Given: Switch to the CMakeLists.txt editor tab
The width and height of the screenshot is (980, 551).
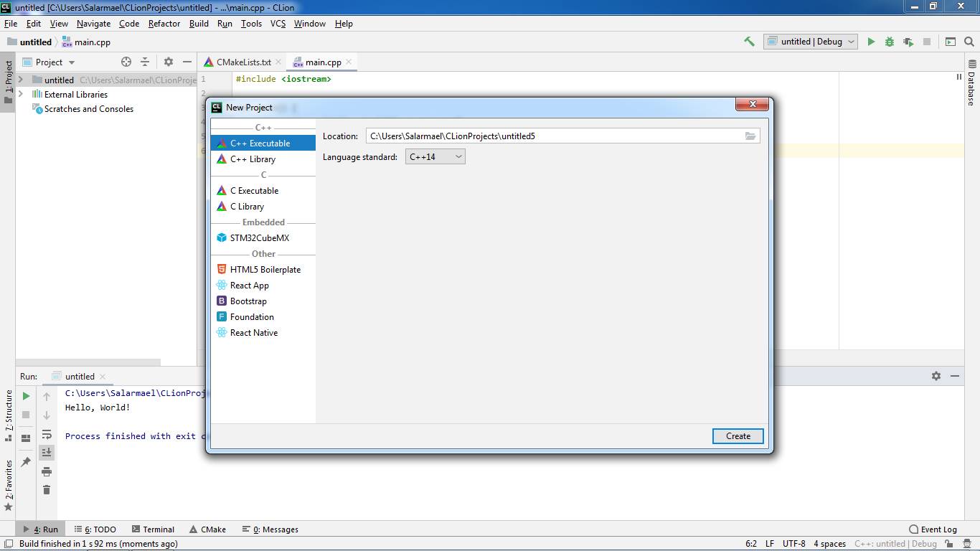Looking at the screenshot, I should (244, 62).
